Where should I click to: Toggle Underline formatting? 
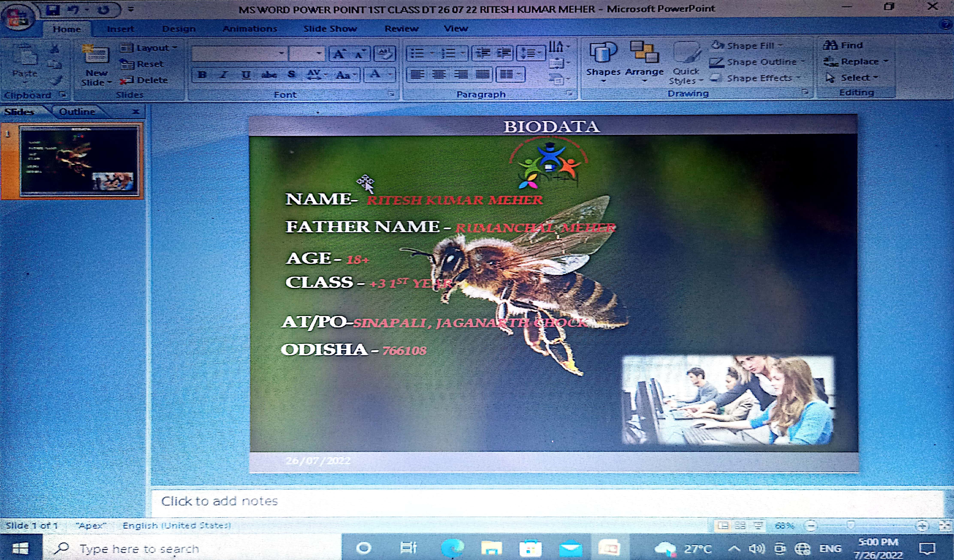[x=246, y=75]
